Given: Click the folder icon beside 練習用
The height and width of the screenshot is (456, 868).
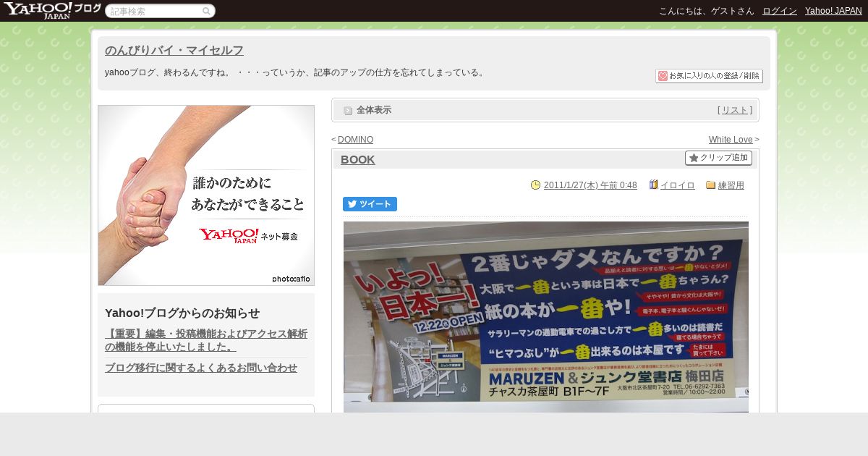Looking at the screenshot, I should tap(710, 185).
